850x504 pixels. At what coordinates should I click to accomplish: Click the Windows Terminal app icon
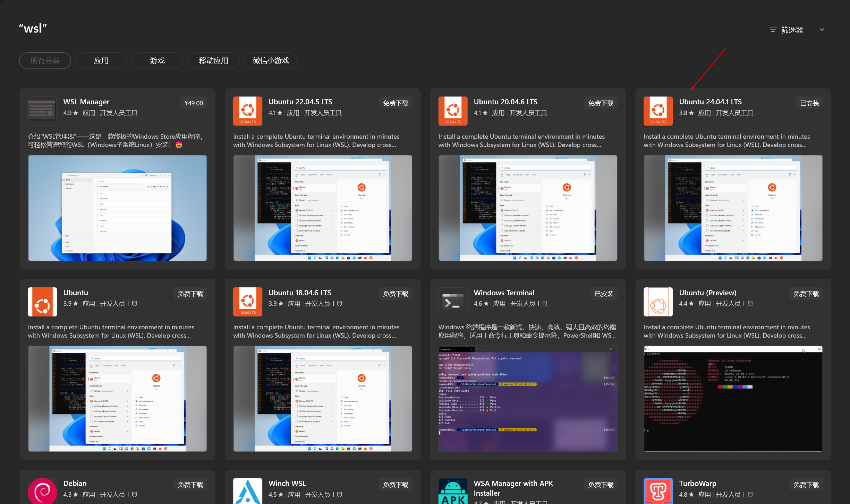click(x=453, y=302)
